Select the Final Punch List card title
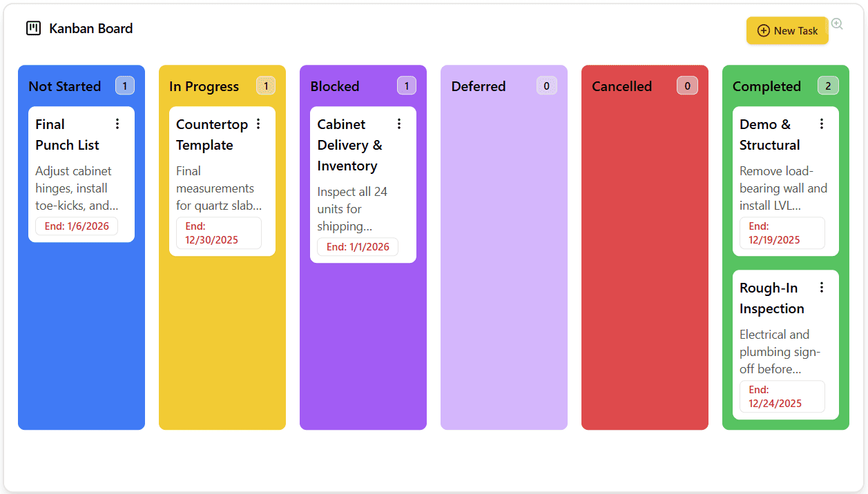Viewport: 868px width, 494px height. pos(68,135)
